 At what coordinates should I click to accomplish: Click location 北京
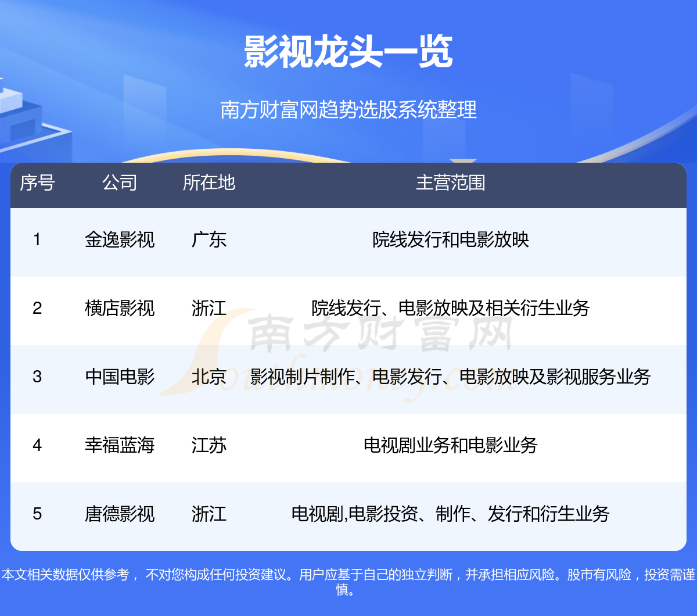[209, 377]
